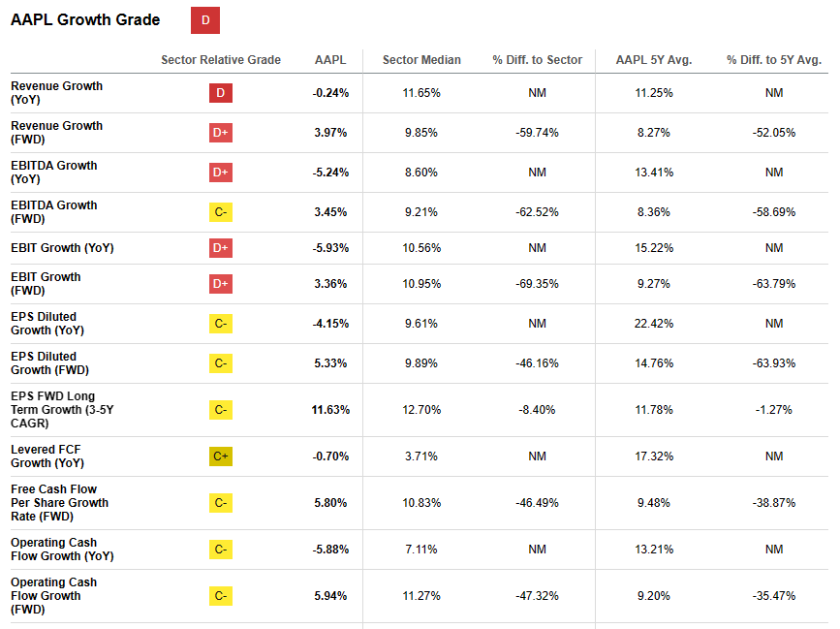The image size is (840, 629).
Task: Click the % Diff. to Sector header
Action: coord(537,60)
